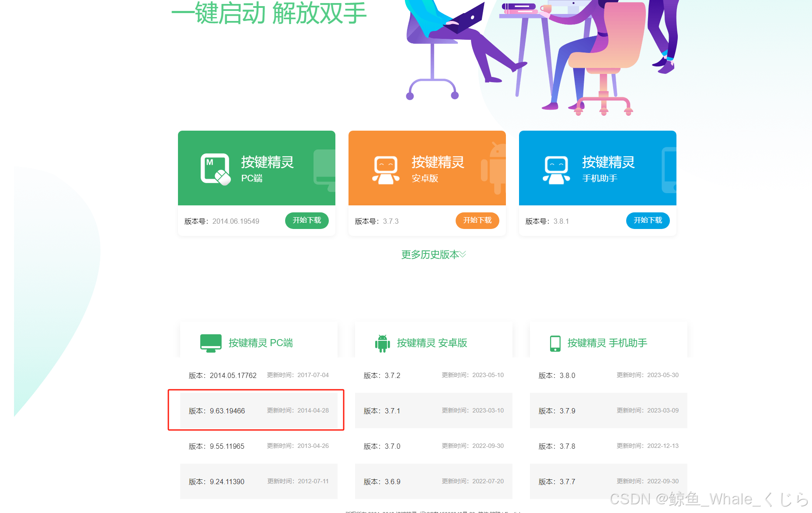The height and width of the screenshot is (513, 812).
Task: Click the 版本号 2014.06.19549 text
Action: click(222, 222)
